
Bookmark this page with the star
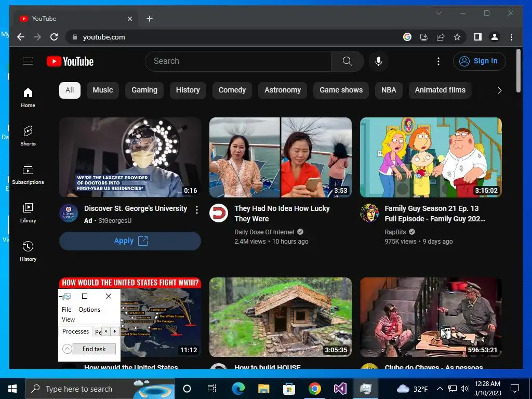coord(457,37)
